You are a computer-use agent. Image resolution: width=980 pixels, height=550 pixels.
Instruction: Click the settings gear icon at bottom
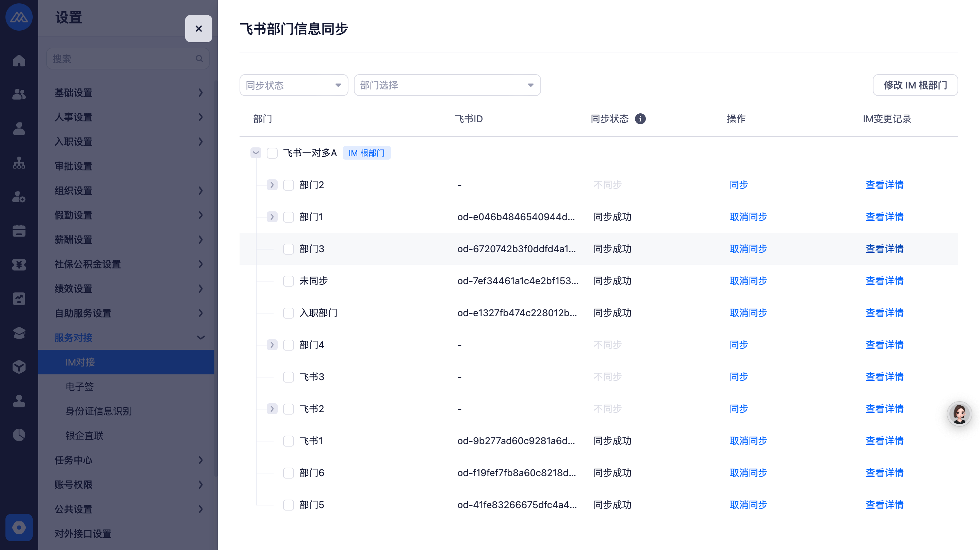tap(19, 527)
